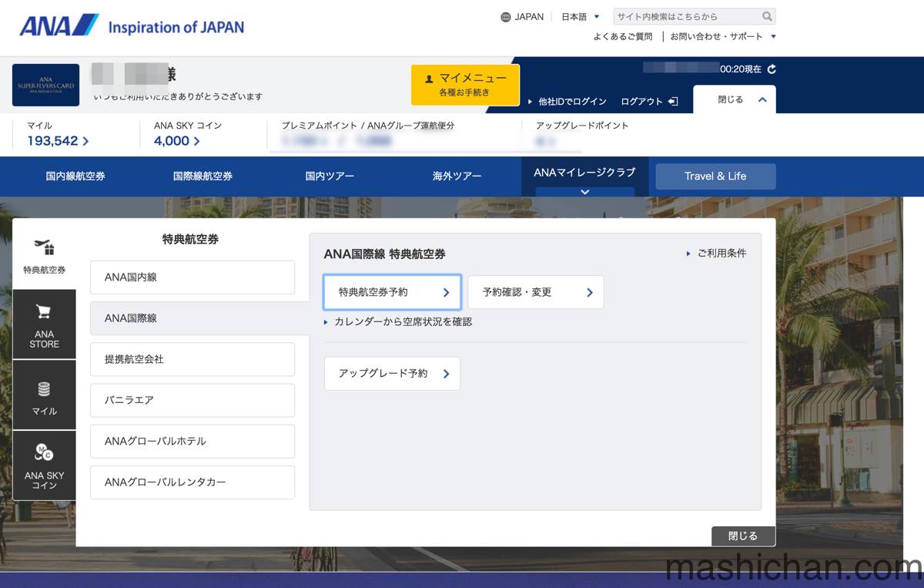This screenshot has width=924, height=588.
Task: Open the 海外ツアー menu
Action: pyautogui.click(x=457, y=176)
